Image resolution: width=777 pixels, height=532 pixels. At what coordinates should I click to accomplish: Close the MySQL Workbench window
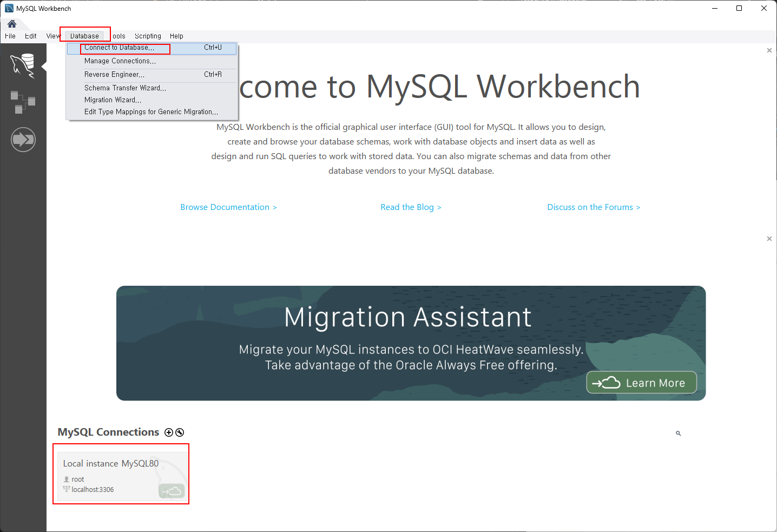[x=764, y=8]
